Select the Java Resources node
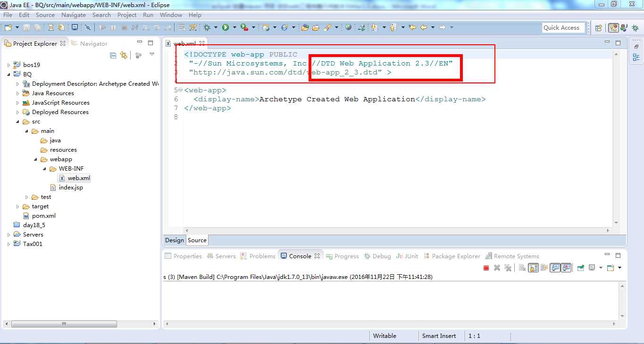Image resolution: width=644 pixels, height=344 pixels. pyautogui.click(x=49, y=93)
